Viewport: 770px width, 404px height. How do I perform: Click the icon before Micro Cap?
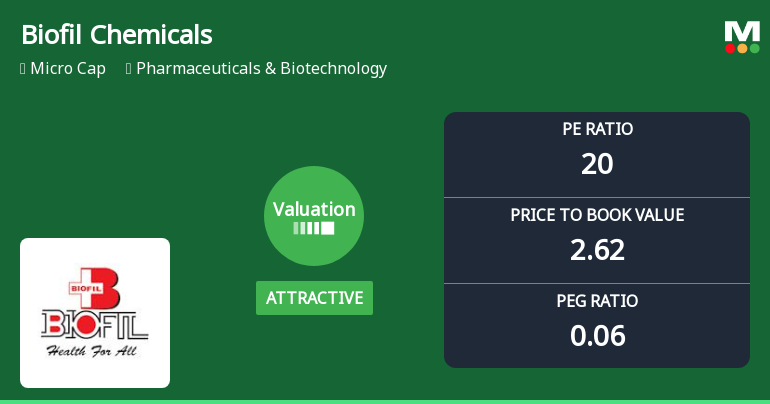(x=23, y=69)
